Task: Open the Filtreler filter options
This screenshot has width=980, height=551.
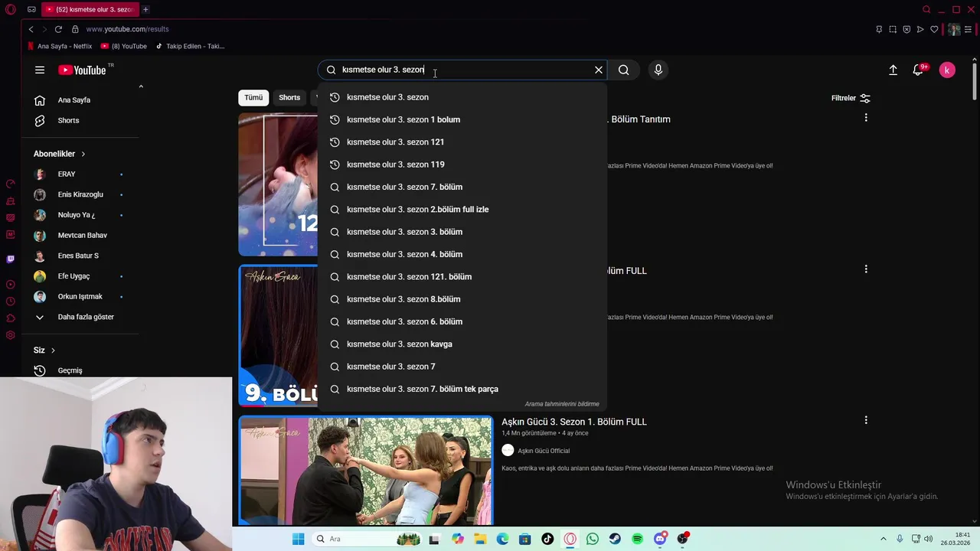Action: (x=851, y=98)
